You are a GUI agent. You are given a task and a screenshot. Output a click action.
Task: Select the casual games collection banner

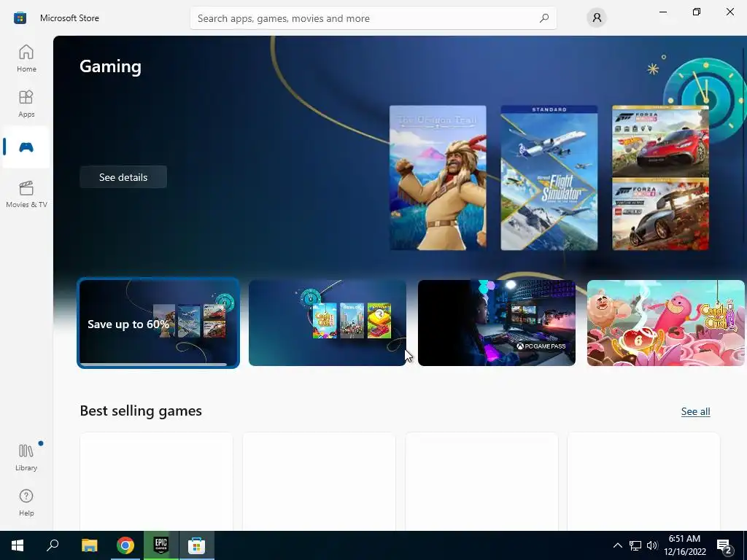[x=328, y=323]
